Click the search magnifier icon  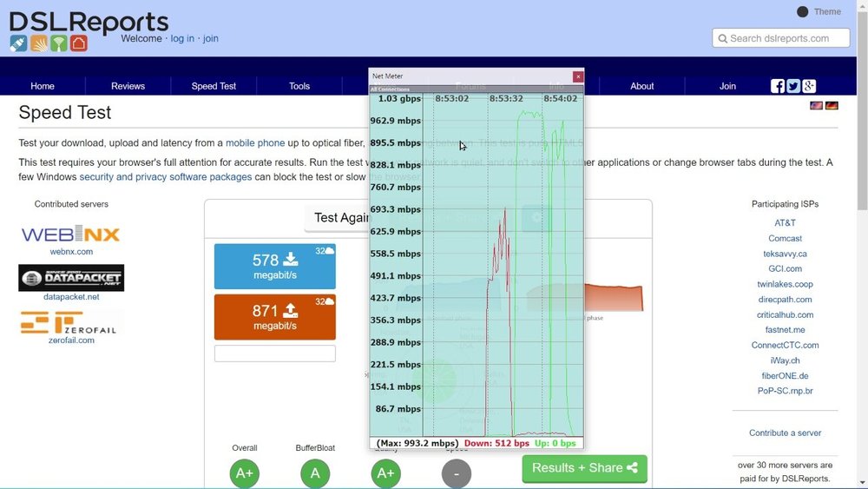pos(722,39)
